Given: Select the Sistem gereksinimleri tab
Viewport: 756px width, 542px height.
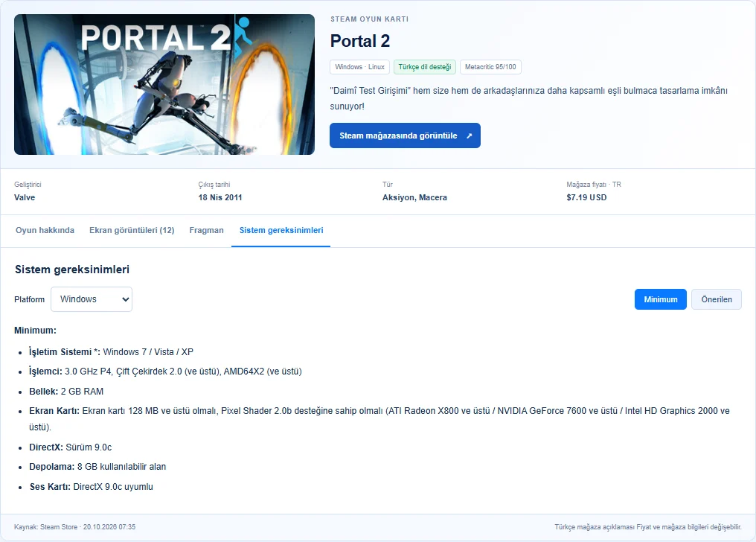Looking at the screenshot, I should (x=281, y=230).
